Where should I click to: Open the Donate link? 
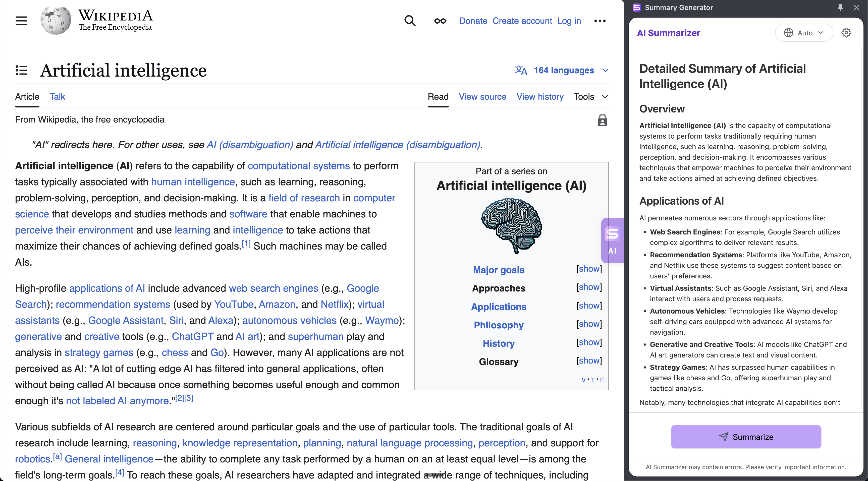click(x=473, y=21)
